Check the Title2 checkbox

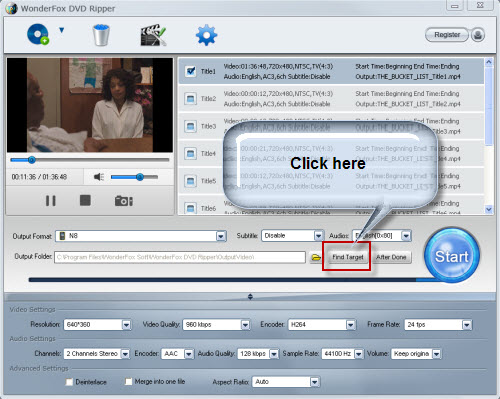pyautogui.click(x=190, y=99)
